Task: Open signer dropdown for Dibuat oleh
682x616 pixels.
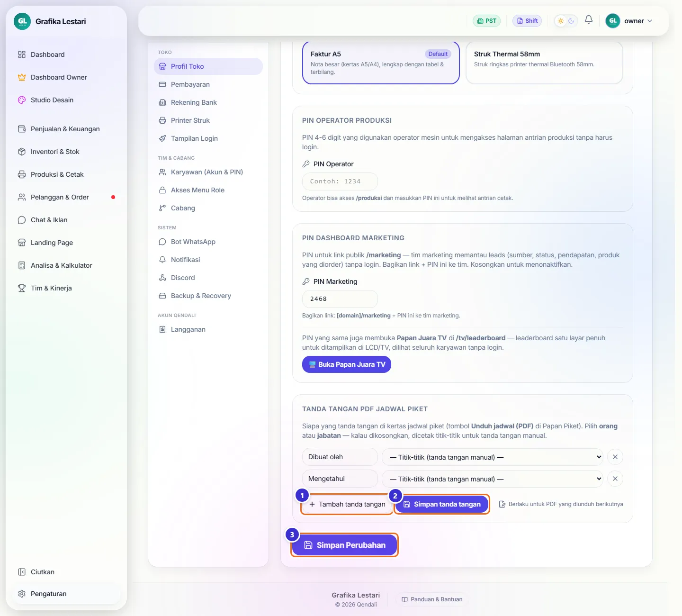Action: 493,457
